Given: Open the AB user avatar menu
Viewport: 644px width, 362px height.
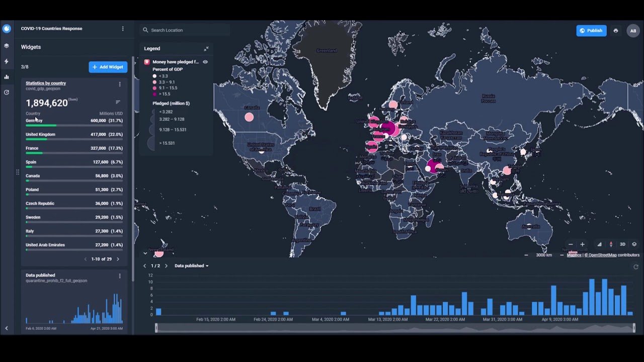Looking at the screenshot, I should click(x=633, y=31).
